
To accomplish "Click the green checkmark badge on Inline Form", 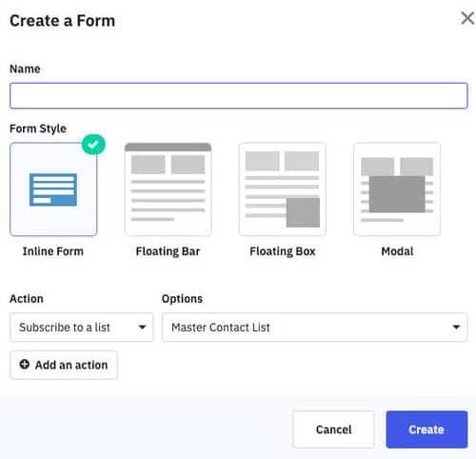I will pyautogui.click(x=93, y=145).
